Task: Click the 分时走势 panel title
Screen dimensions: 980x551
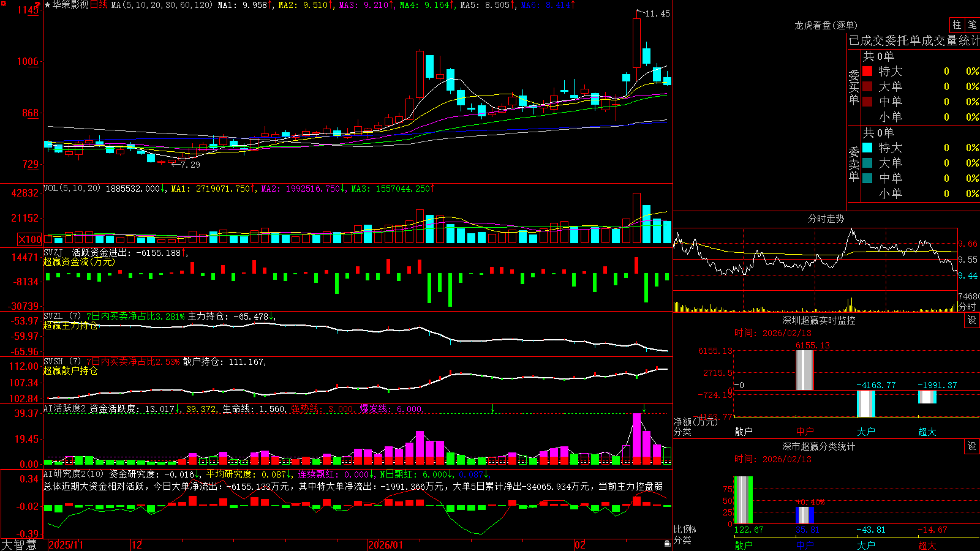Action: tap(826, 219)
